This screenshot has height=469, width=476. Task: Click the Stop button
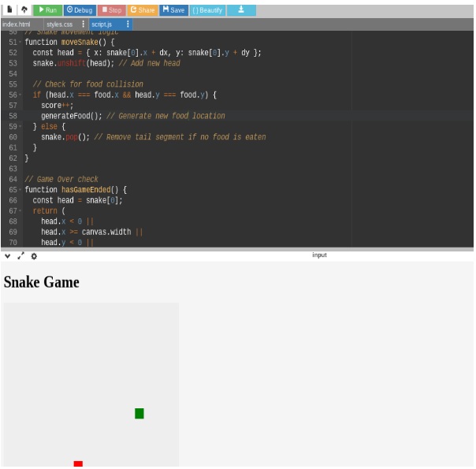click(112, 10)
